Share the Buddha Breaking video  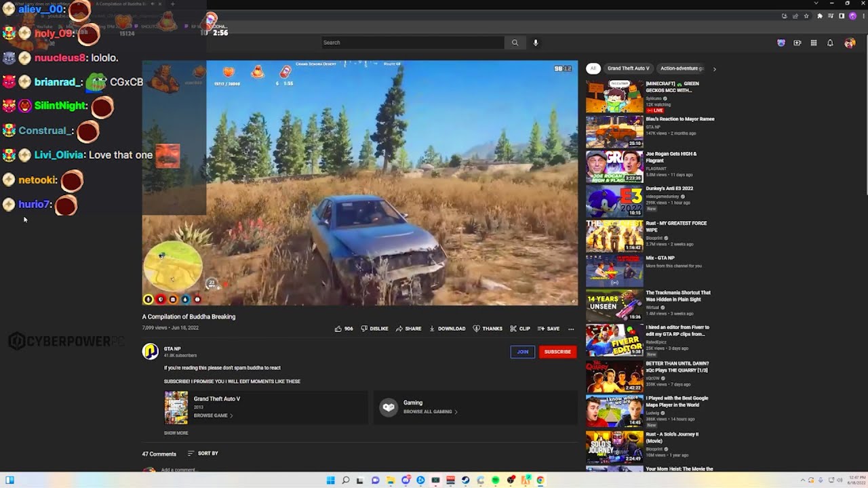coord(409,329)
